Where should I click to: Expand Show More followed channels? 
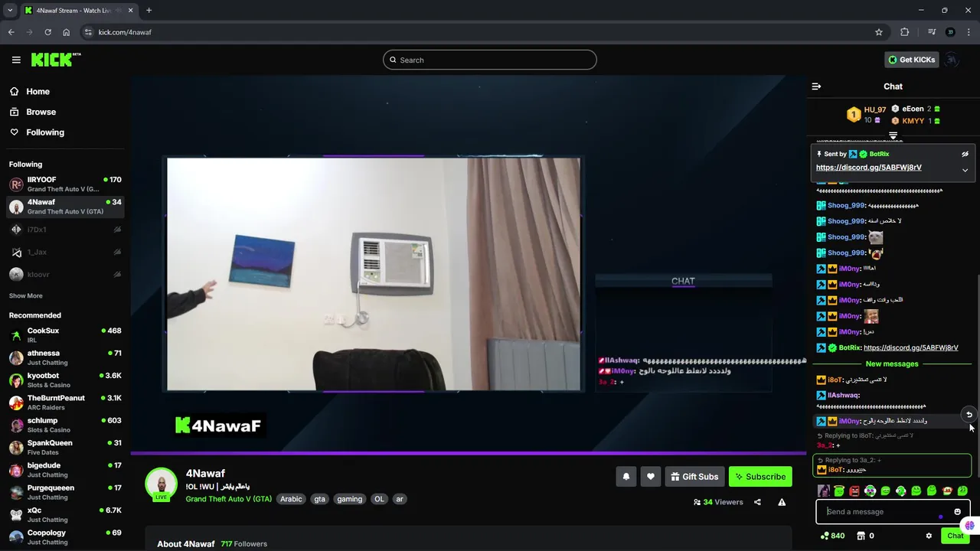(26, 295)
